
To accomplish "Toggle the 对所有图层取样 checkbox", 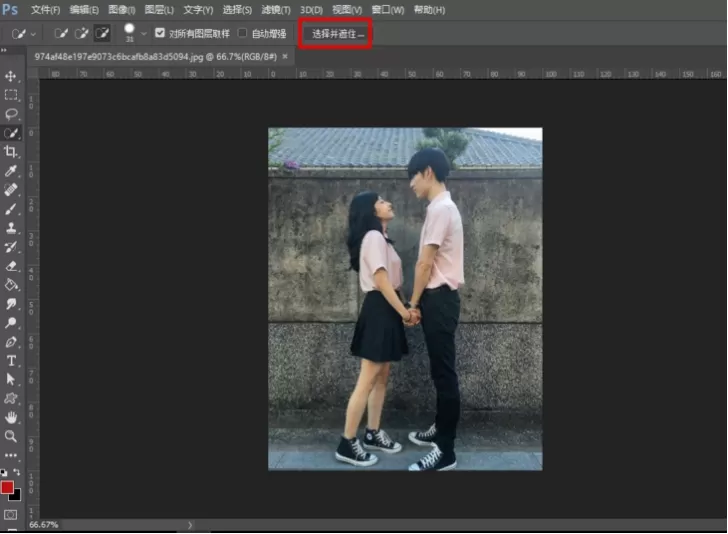I will 160,33.
